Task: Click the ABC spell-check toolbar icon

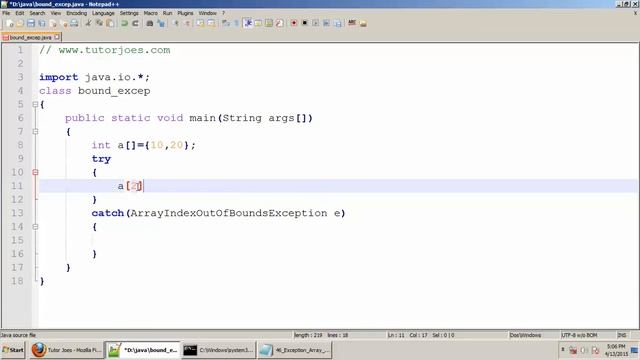Action: (351, 23)
